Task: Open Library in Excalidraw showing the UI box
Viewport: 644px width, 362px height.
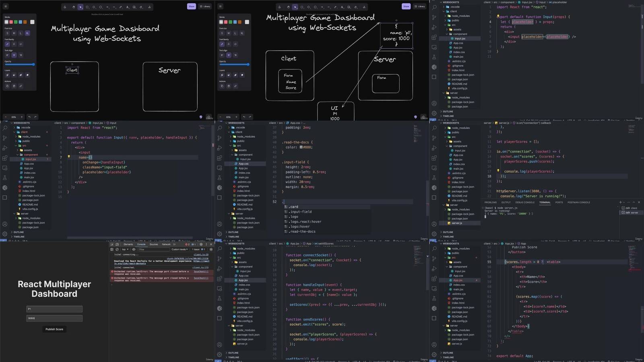Action: [x=419, y=6]
